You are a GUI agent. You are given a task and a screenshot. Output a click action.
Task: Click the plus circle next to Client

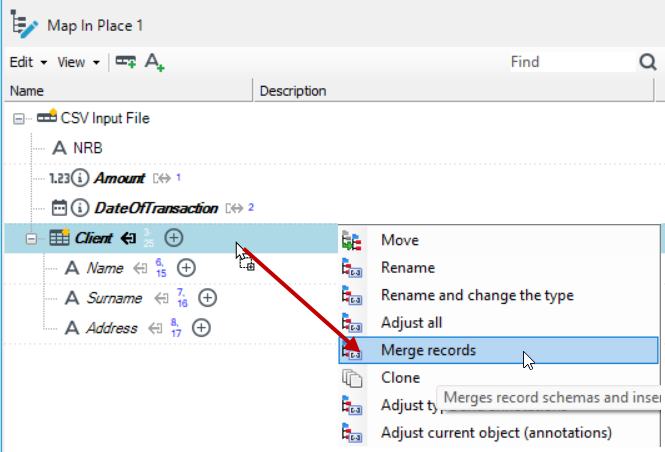pos(173,238)
